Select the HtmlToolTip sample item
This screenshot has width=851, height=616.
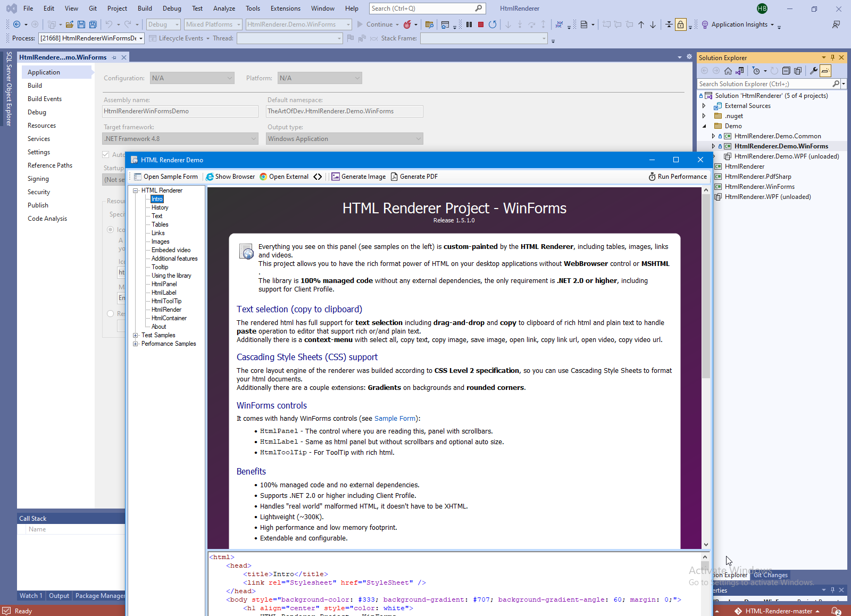(x=166, y=301)
